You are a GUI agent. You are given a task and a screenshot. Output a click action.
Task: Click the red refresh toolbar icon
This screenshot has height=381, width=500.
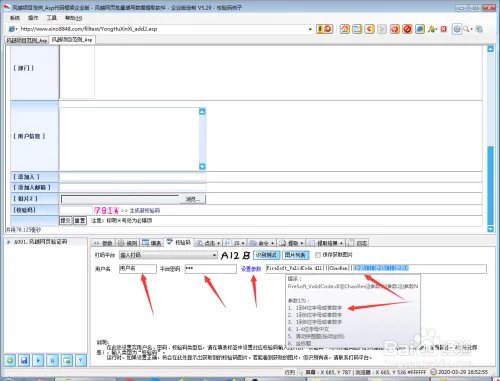(395, 29)
